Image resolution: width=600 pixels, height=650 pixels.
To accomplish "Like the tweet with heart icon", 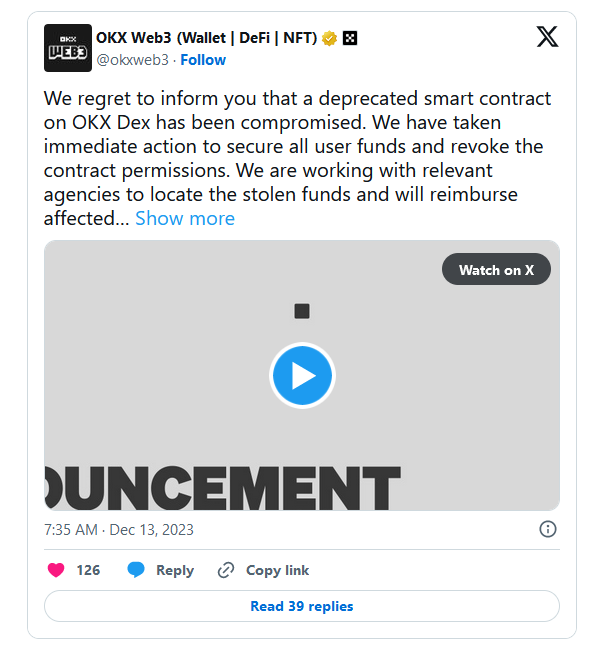I will point(56,570).
